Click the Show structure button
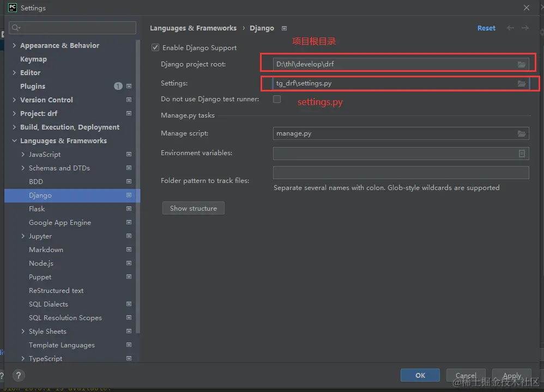 pyautogui.click(x=194, y=209)
